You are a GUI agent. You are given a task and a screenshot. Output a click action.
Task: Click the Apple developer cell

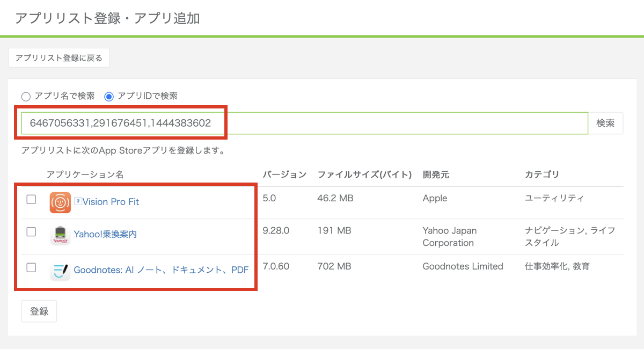(x=435, y=198)
